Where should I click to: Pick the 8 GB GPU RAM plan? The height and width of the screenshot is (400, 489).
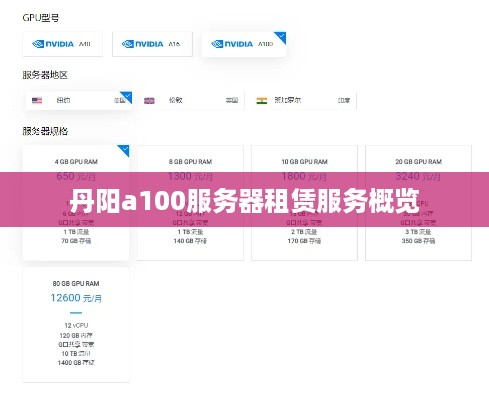pyautogui.click(x=190, y=203)
